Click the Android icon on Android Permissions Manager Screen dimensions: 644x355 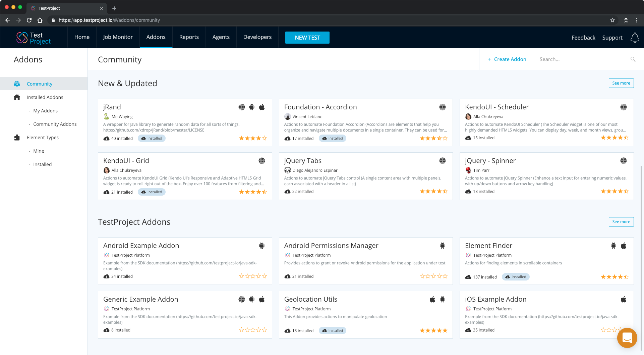tap(443, 246)
